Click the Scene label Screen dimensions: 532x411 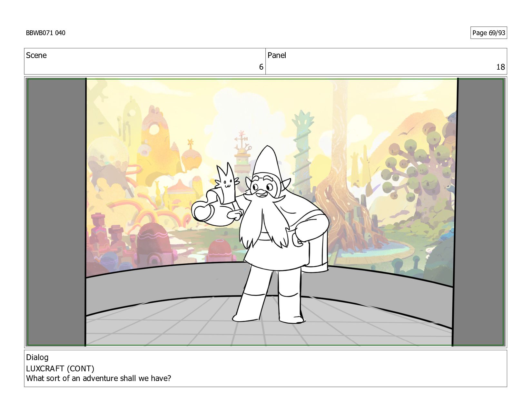click(36, 55)
